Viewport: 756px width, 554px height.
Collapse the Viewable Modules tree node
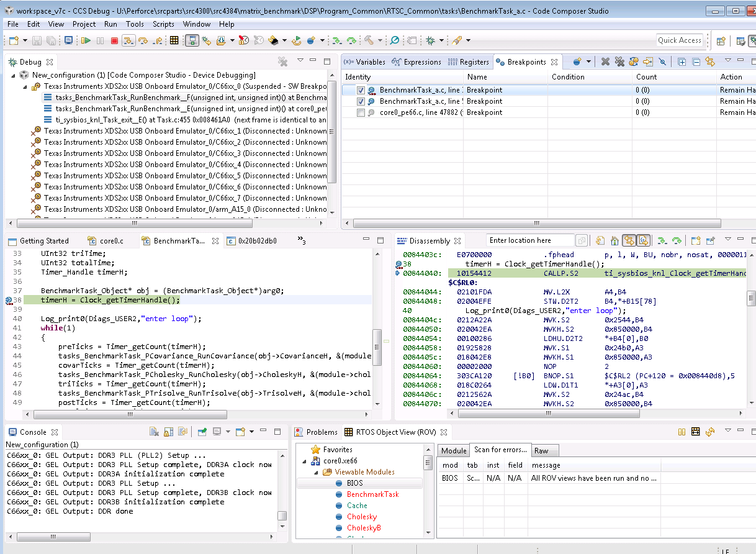315,472
